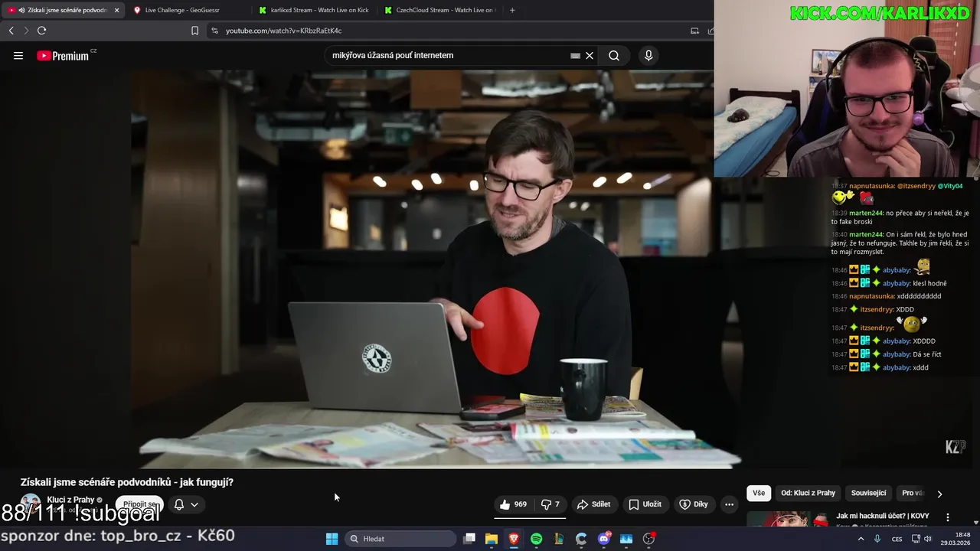The height and width of the screenshot is (551, 980).
Task: Open the Windows Start menu
Action: (332, 539)
